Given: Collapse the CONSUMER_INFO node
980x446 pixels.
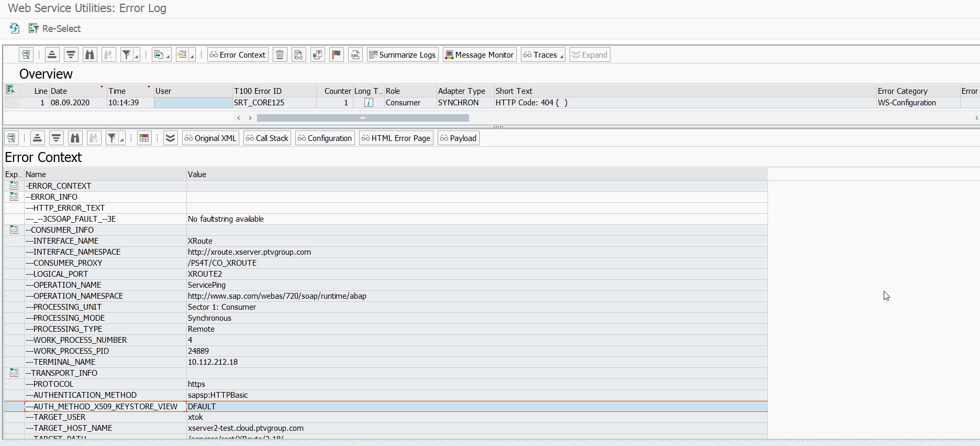Looking at the screenshot, I should (14, 230).
